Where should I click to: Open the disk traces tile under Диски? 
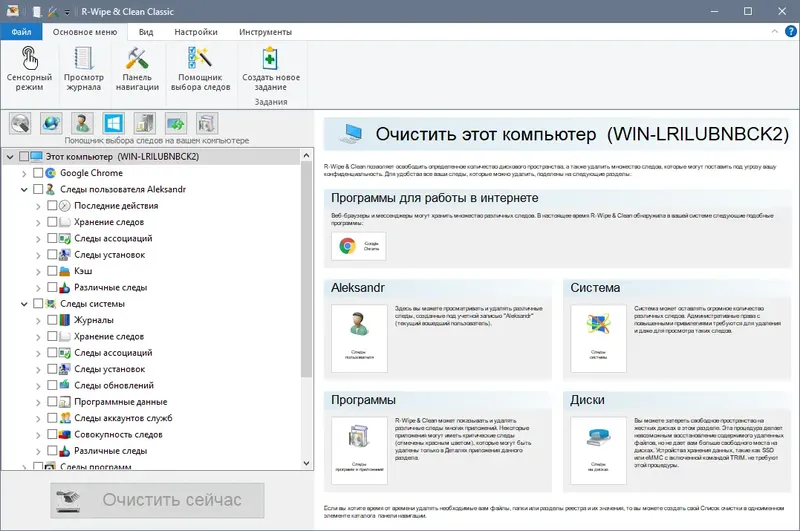click(x=598, y=450)
